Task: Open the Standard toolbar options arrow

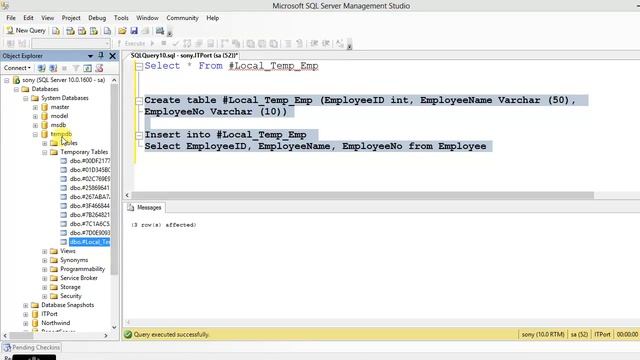Action: pyautogui.click(x=170, y=32)
